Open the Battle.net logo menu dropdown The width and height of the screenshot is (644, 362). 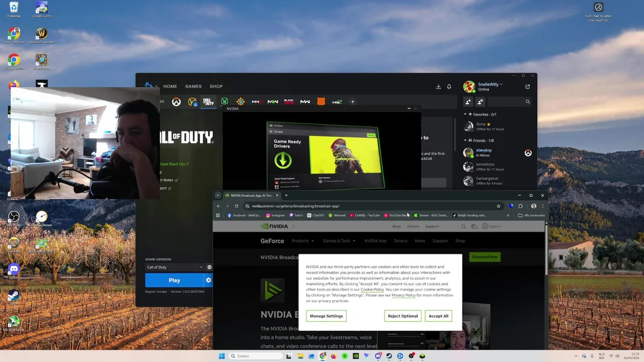click(150, 86)
